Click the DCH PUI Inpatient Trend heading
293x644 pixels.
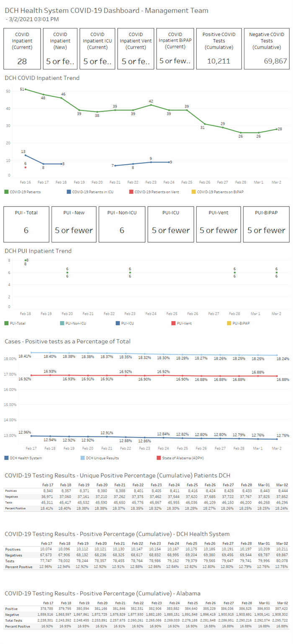[x=38, y=251]
